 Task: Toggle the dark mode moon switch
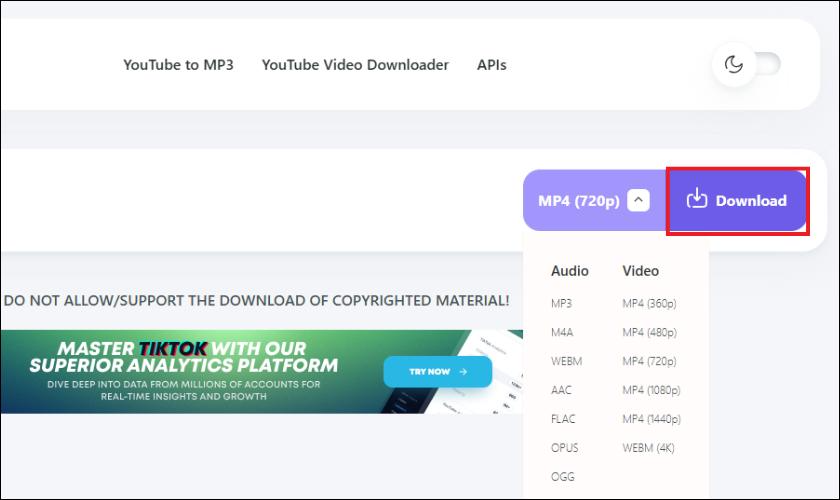tap(747, 64)
